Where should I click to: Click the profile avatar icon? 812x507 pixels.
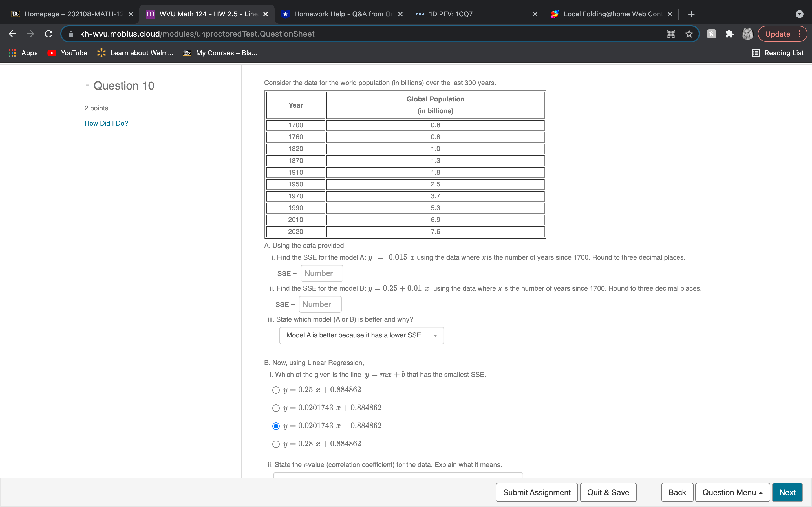click(748, 34)
